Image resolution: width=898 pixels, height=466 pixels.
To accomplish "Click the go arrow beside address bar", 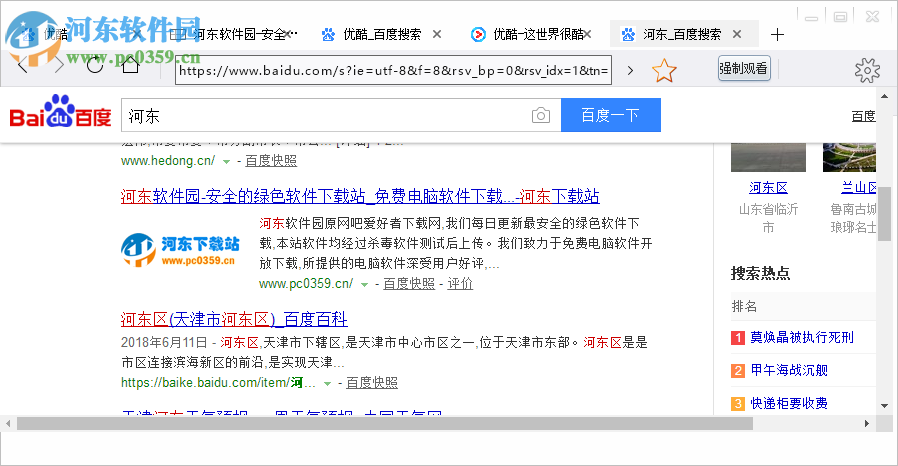I will pos(630,70).
